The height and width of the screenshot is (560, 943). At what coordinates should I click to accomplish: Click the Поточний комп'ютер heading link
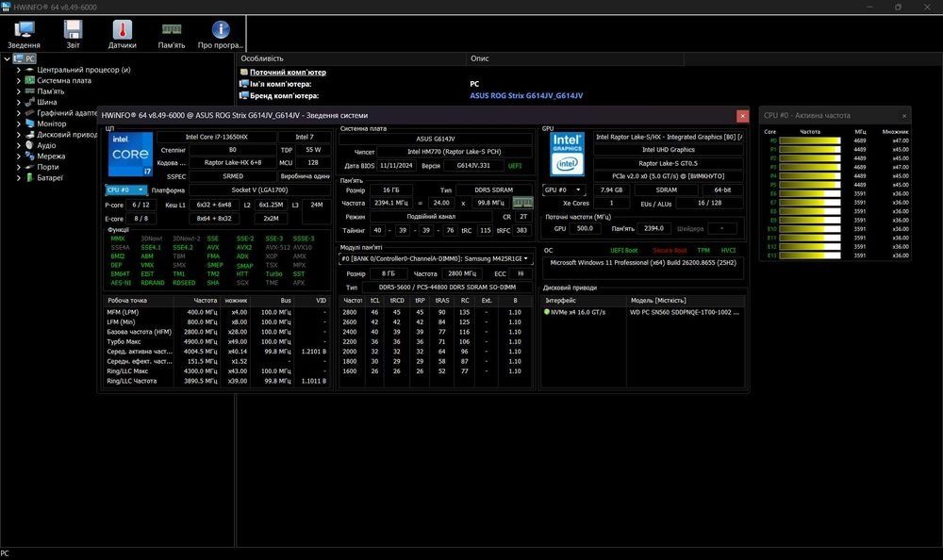pyautogui.click(x=288, y=73)
